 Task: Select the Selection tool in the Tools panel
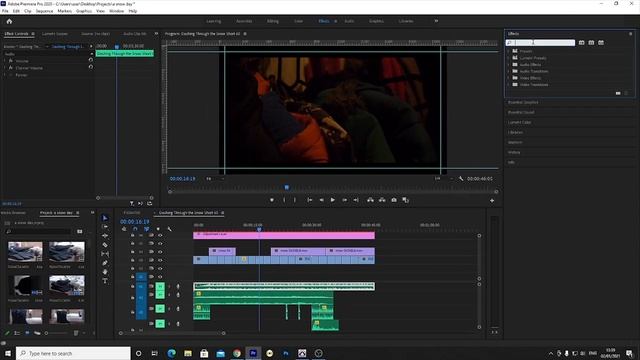(x=105, y=218)
